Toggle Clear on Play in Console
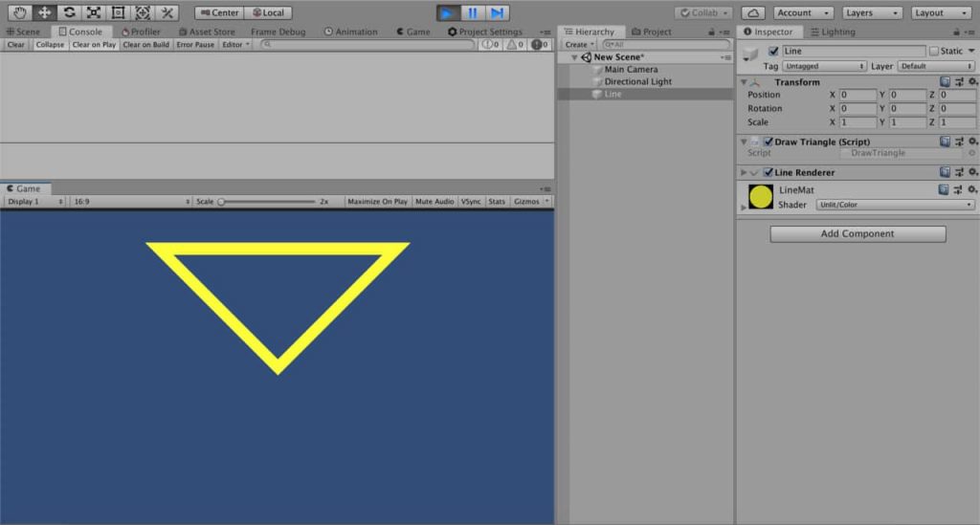 click(94, 44)
